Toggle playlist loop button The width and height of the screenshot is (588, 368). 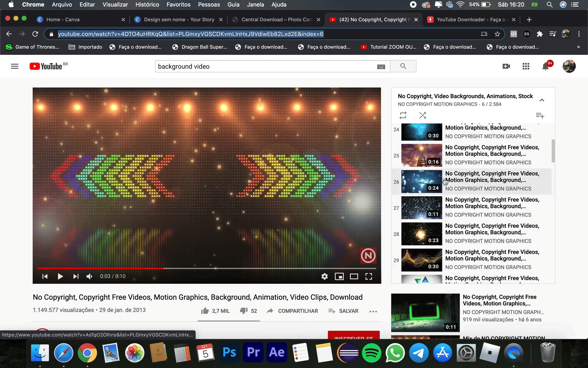click(x=403, y=116)
